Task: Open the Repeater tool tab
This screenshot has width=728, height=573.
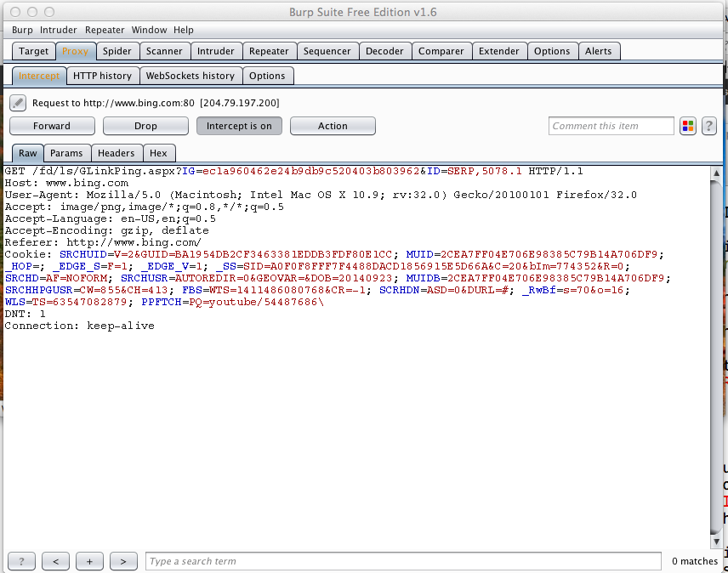Action: coord(269,51)
